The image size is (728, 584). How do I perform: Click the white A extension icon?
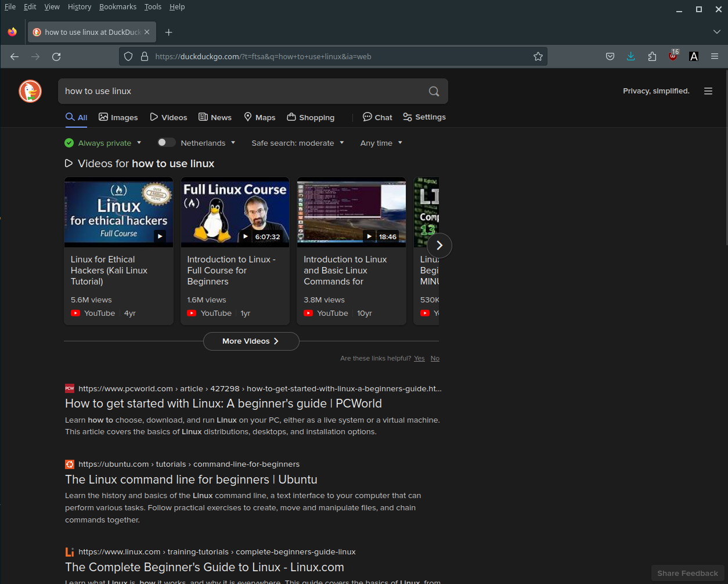pos(694,56)
